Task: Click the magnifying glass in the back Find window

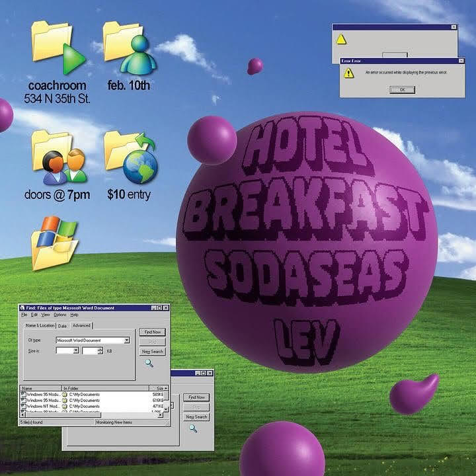Action: [193, 428]
